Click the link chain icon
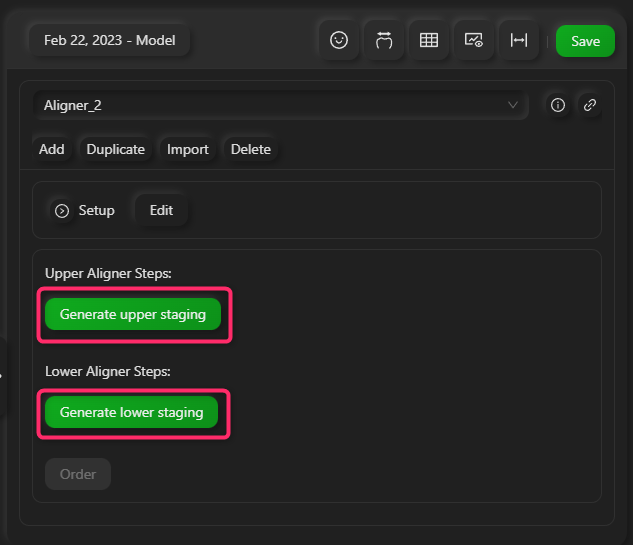Viewport: 633px width, 545px height. [x=590, y=105]
